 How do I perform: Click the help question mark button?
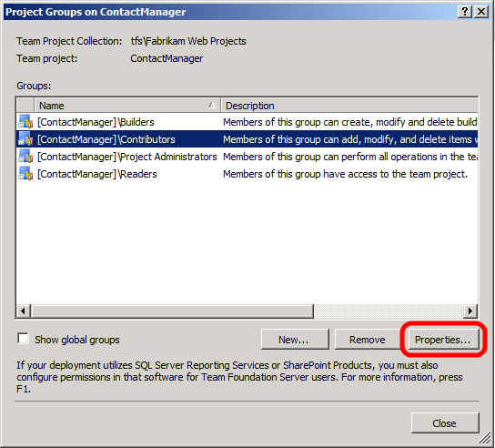point(465,12)
